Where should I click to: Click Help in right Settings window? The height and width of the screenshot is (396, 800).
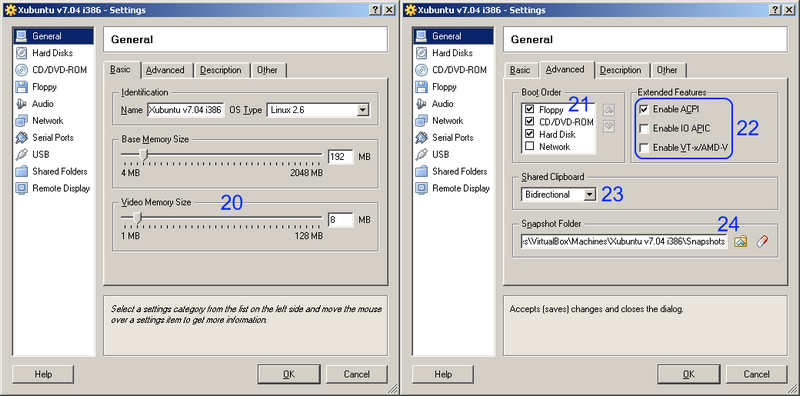[x=443, y=374]
